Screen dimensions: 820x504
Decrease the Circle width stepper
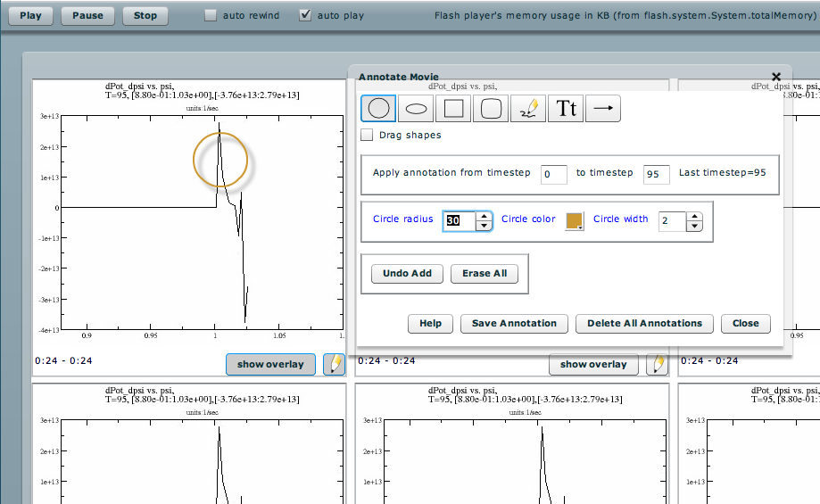694,226
